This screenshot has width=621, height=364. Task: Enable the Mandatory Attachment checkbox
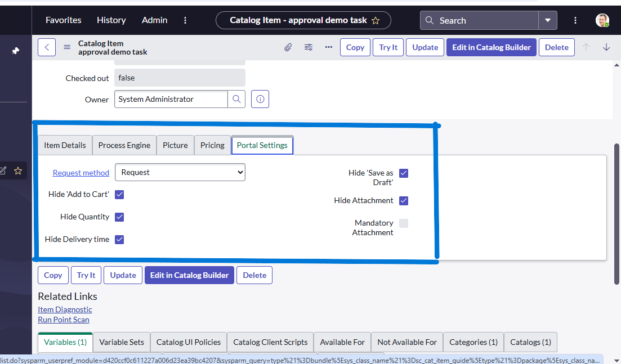click(x=404, y=223)
